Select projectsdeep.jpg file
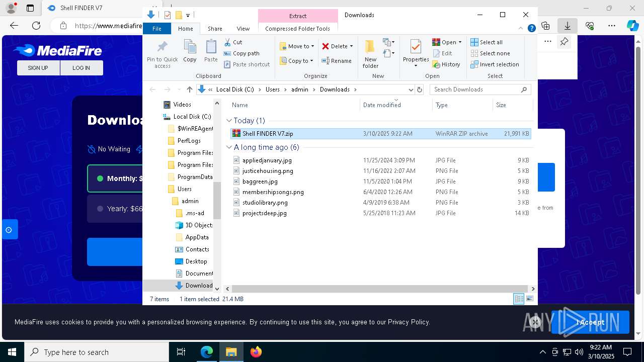 click(x=380, y=213)
